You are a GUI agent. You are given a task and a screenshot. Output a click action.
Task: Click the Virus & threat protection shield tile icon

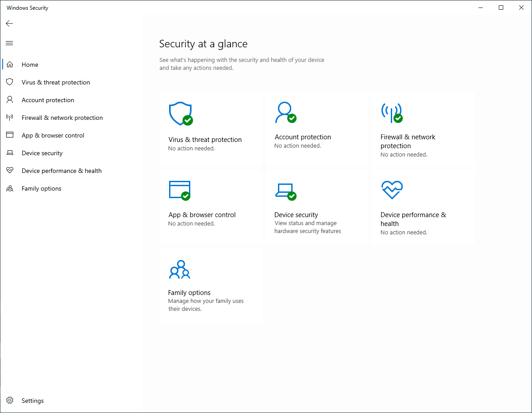click(180, 114)
